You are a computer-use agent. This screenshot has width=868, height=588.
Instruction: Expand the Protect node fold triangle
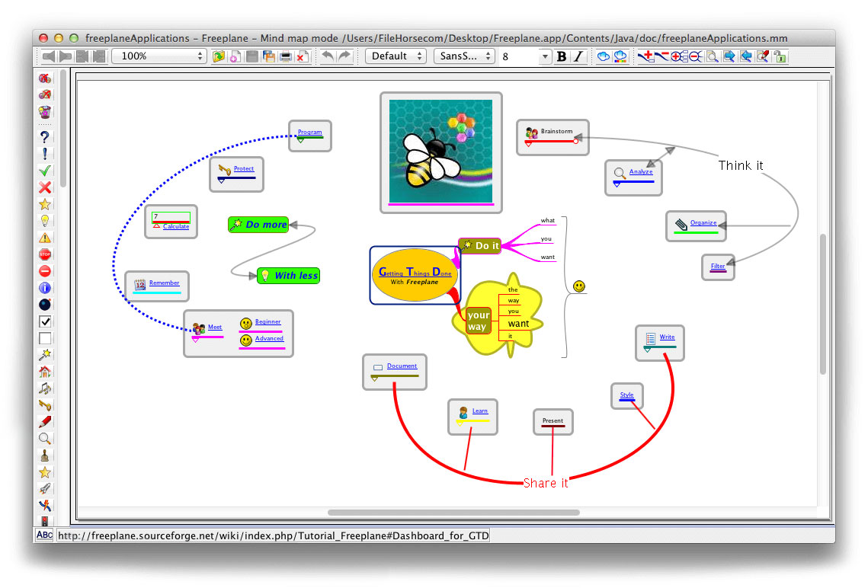point(222,181)
